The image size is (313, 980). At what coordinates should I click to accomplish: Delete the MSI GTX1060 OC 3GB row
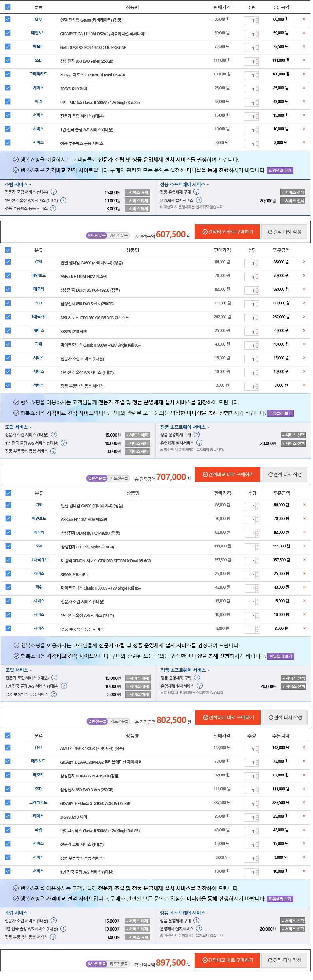pos(304,317)
